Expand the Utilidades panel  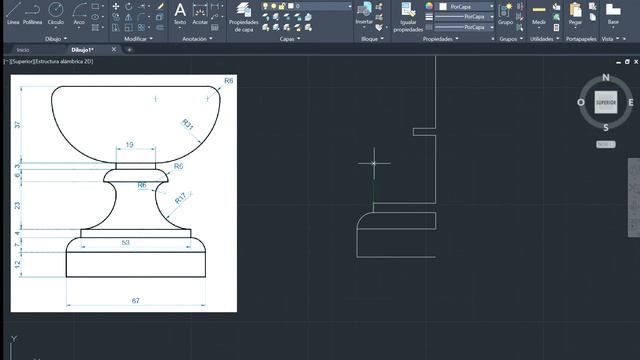[544, 39]
